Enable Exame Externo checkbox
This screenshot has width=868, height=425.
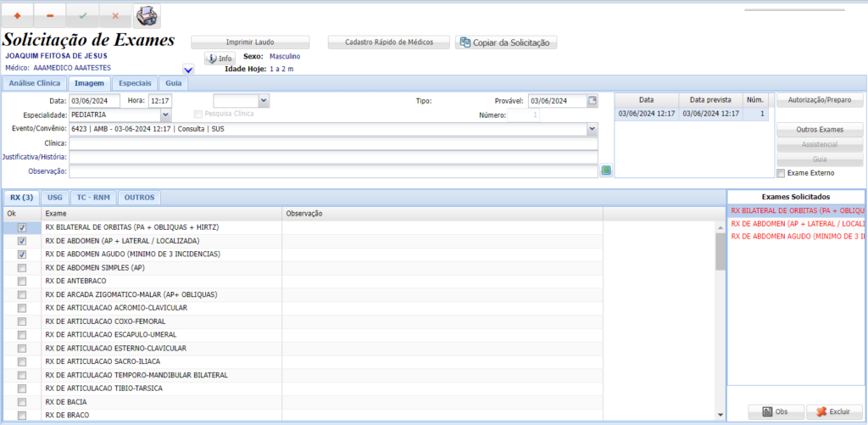pos(781,173)
